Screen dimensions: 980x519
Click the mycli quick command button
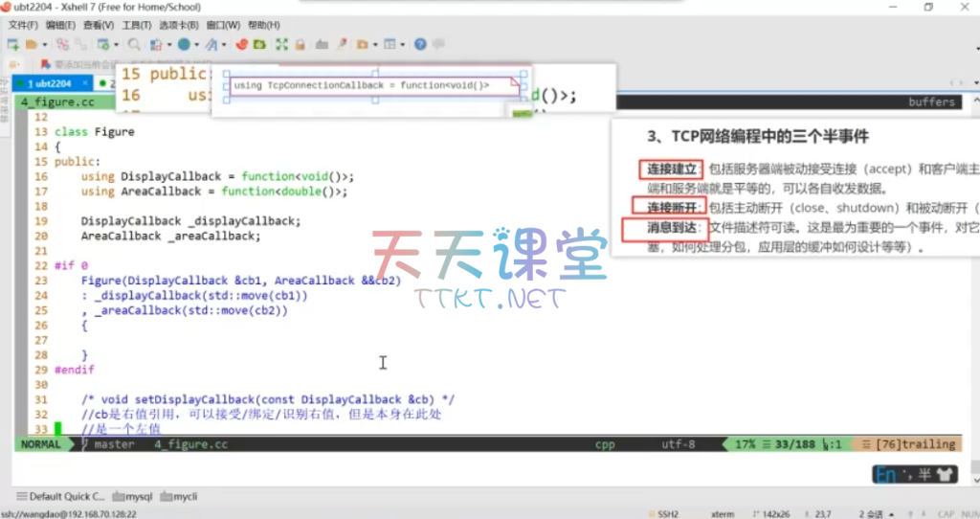178,496
